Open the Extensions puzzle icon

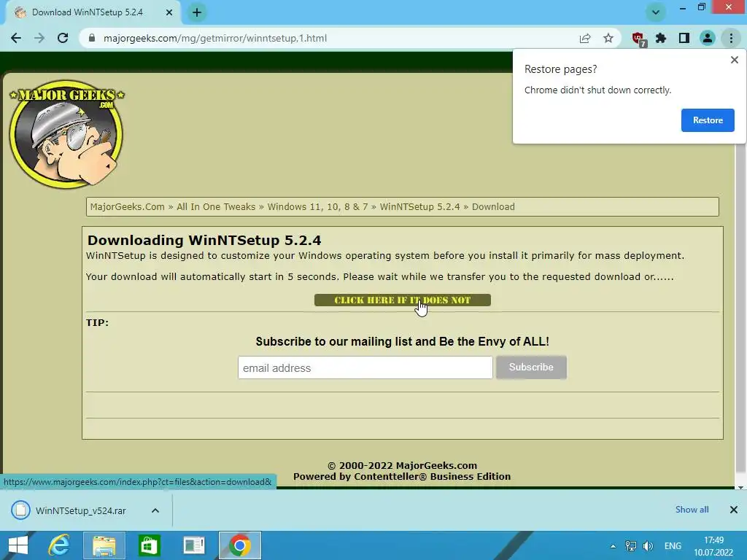pyautogui.click(x=661, y=38)
